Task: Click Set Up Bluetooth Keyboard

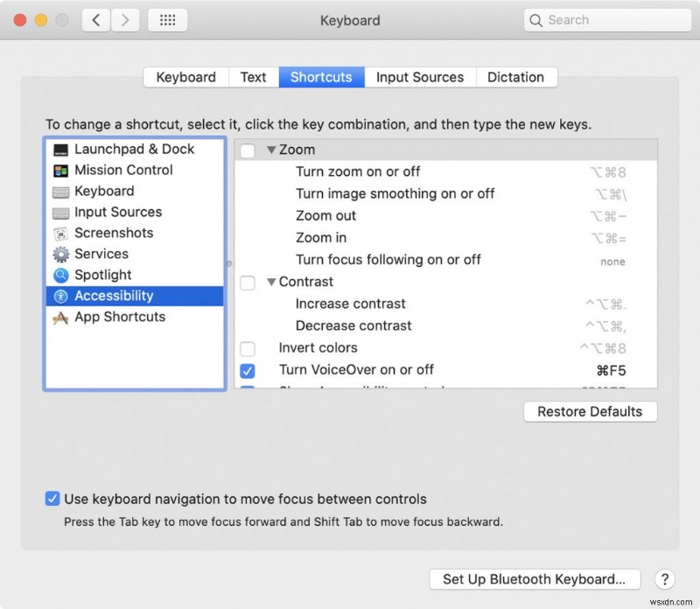Action: [x=535, y=578]
